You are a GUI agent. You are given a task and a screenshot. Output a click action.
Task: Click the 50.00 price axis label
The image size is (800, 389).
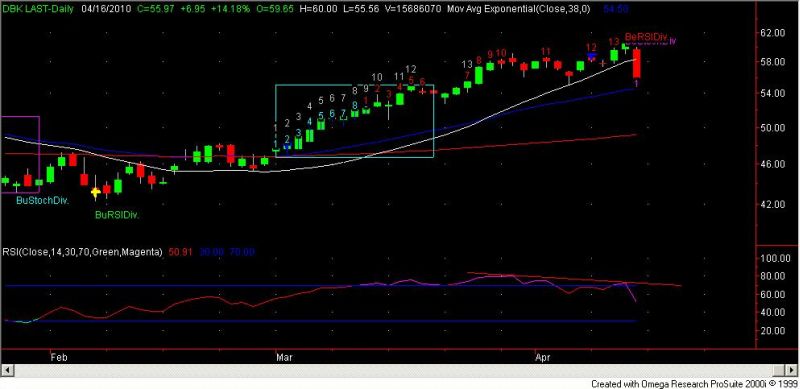[x=772, y=128]
